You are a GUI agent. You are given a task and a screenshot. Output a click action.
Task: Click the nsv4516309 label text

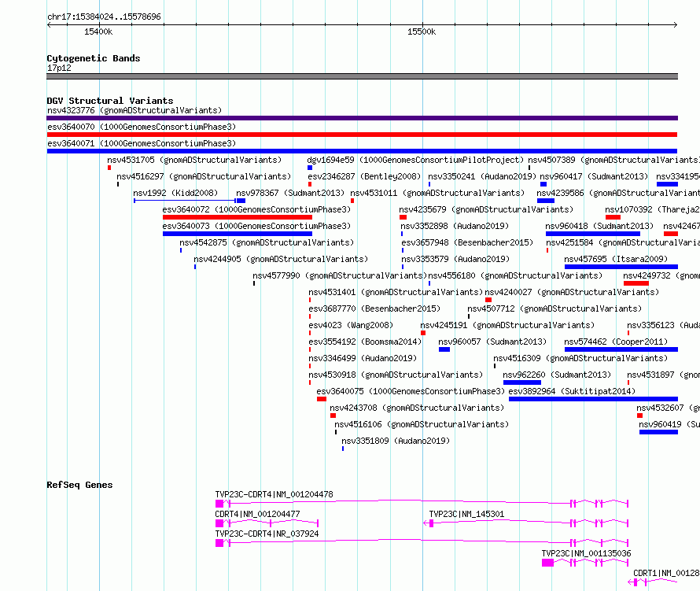580,358
